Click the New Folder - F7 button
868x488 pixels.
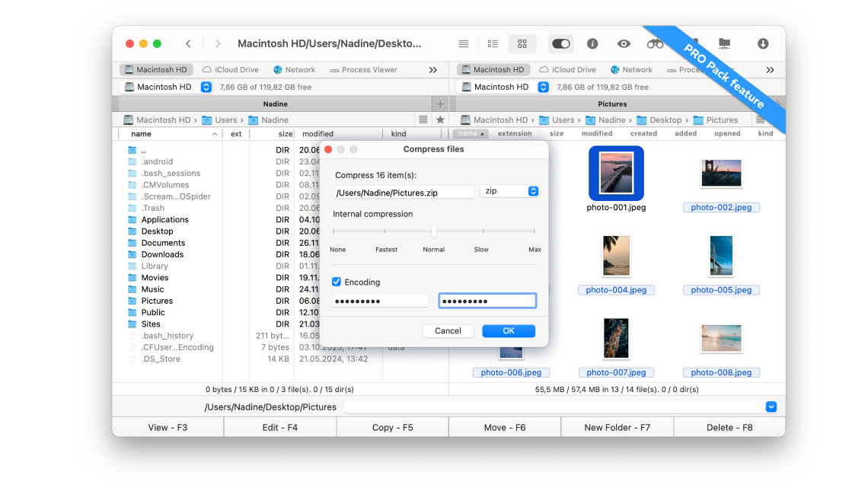click(x=617, y=427)
